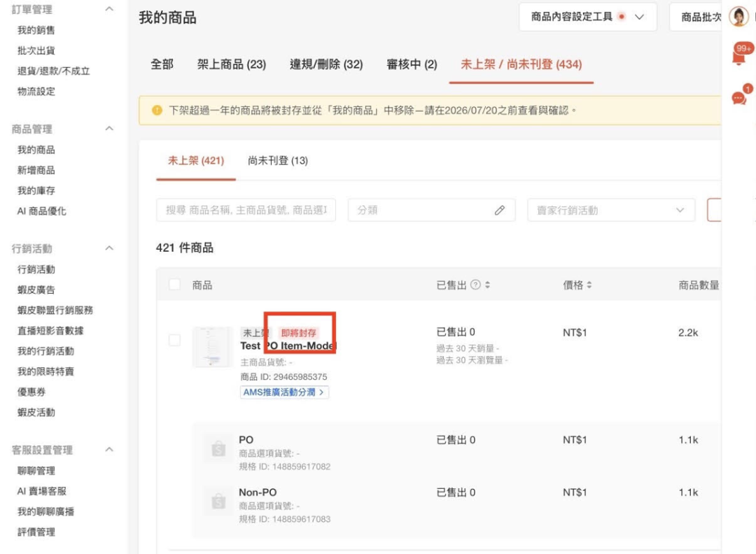
Task: Click the 商品數量 column header
Action: pos(699,285)
